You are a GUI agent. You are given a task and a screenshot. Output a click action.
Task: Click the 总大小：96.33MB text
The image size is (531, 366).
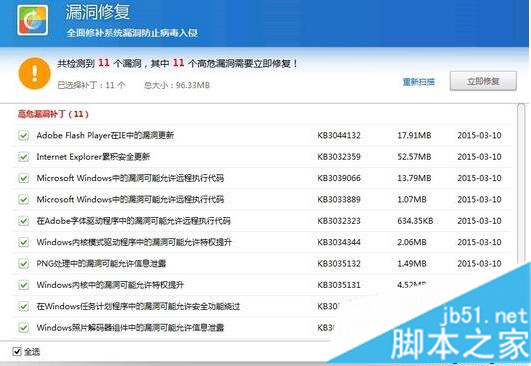[x=177, y=85]
